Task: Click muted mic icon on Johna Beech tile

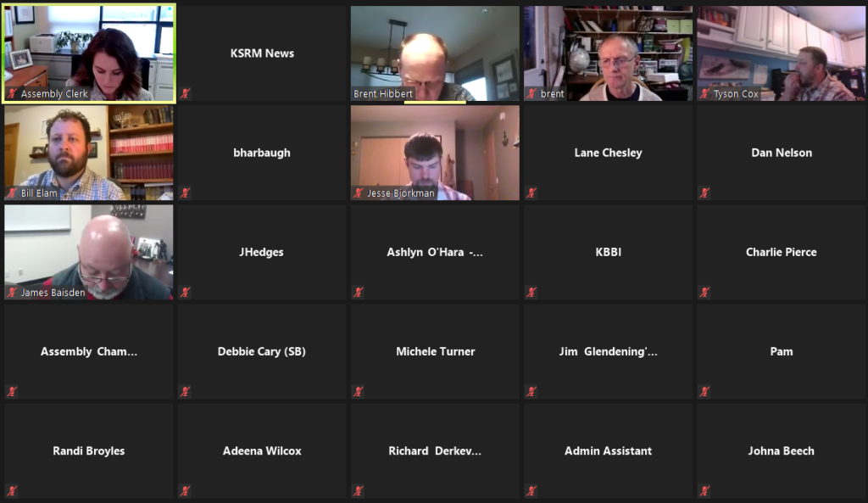Action: coord(704,491)
